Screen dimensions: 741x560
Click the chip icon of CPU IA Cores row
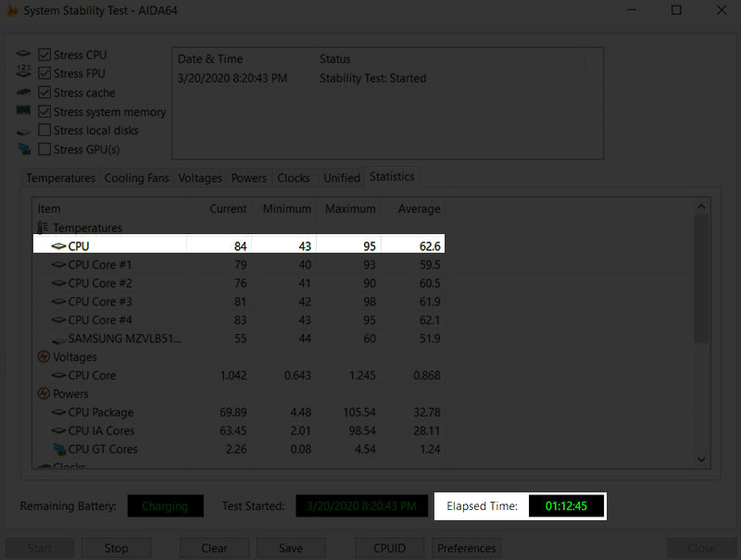[x=58, y=430]
